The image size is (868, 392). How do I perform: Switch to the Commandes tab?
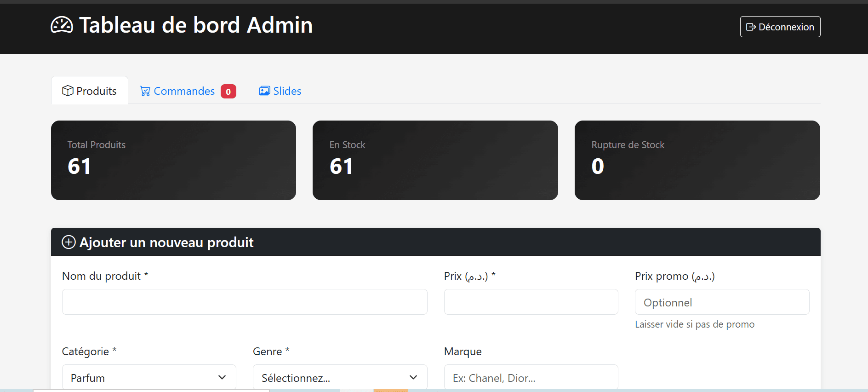pyautogui.click(x=188, y=91)
